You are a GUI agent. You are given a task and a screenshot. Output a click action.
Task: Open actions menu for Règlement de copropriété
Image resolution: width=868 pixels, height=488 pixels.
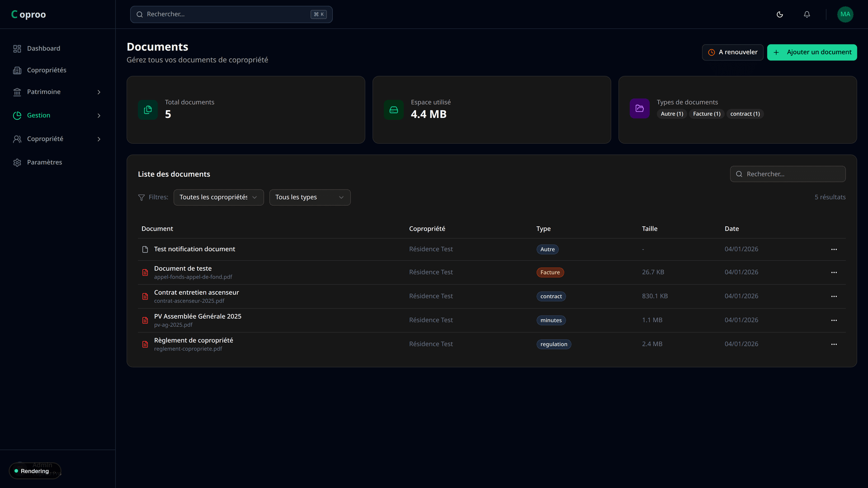pos(834,344)
